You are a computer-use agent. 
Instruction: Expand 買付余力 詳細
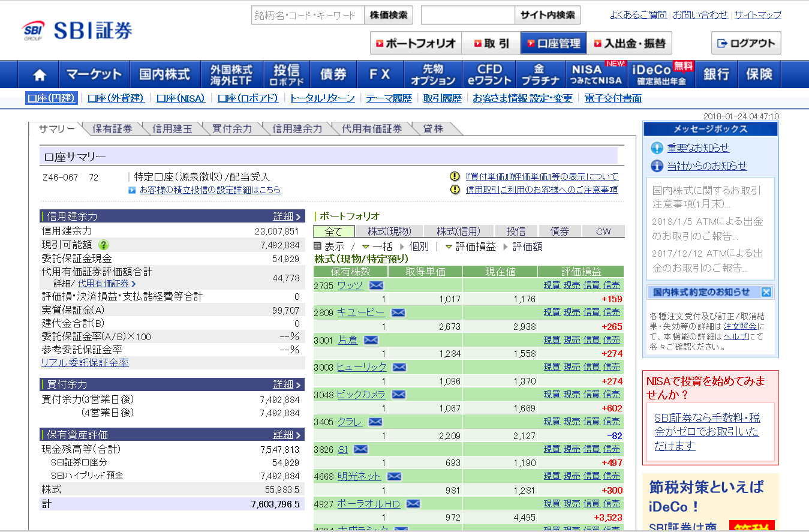click(x=287, y=384)
